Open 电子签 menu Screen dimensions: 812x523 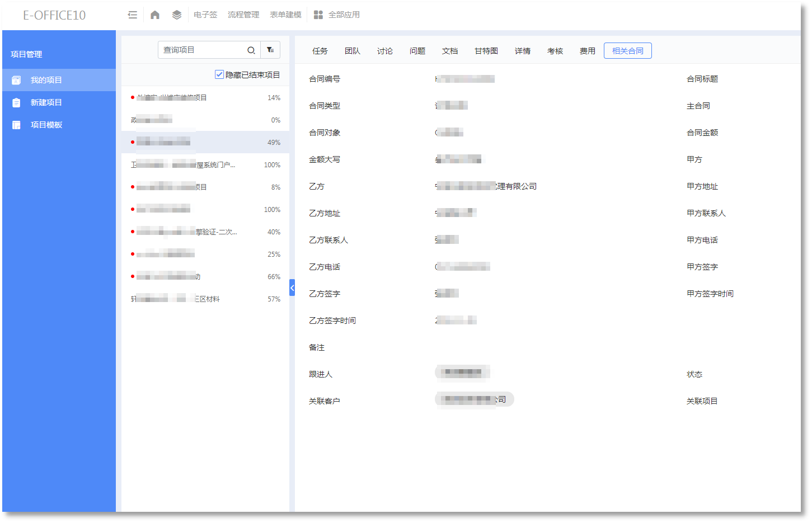point(205,15)
